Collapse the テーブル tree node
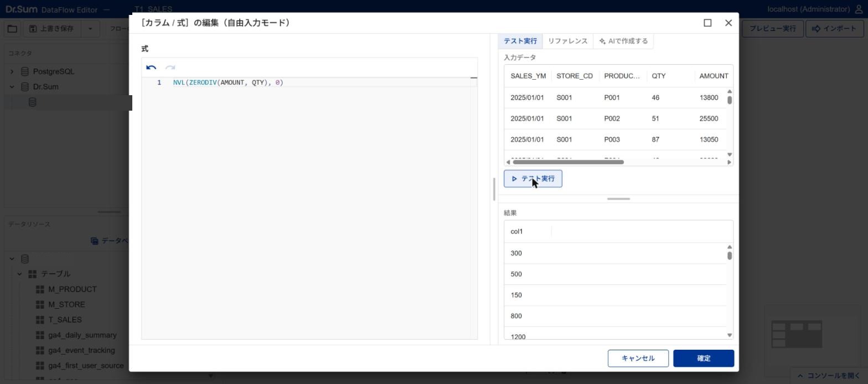Image resolution: width=868 pixels, height=384 pixels. tap(19, 274)
